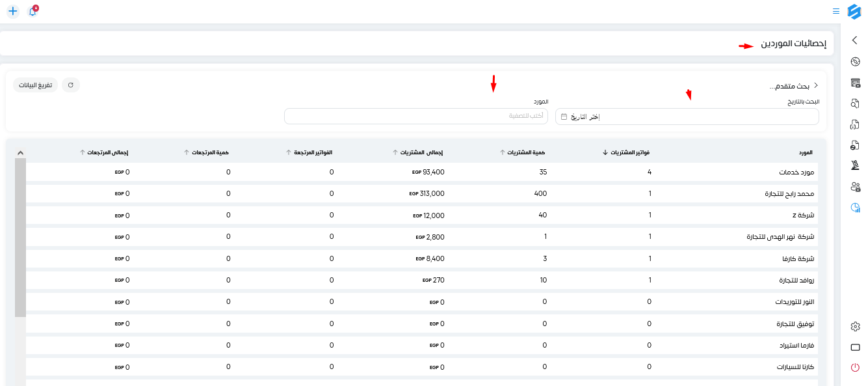Sort by كمية المرتجعات column
868x386 pixels.
(206, 152)
